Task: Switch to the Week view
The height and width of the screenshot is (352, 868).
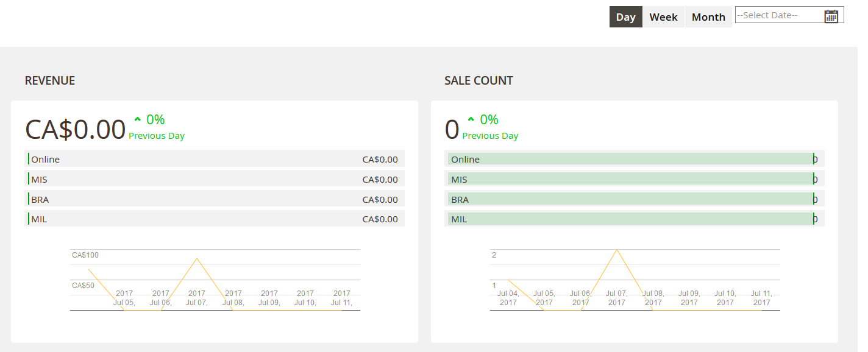Action: click(x=663, y=17)
